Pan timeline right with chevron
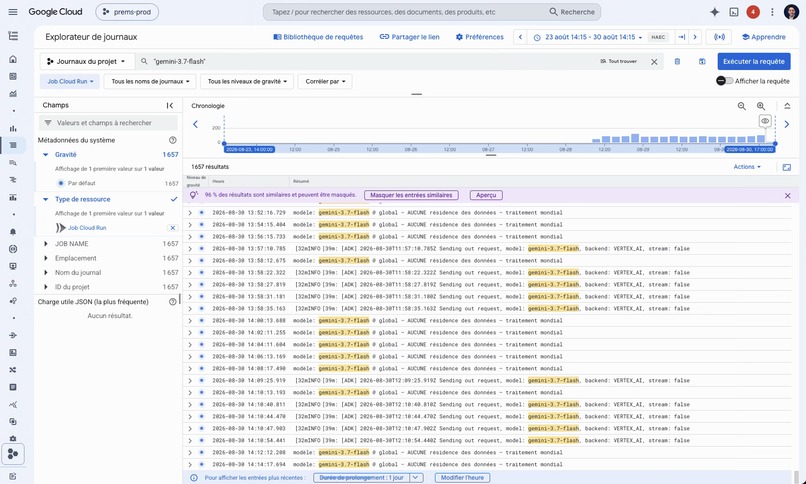 pyautogui.click(x=786, y=124)
